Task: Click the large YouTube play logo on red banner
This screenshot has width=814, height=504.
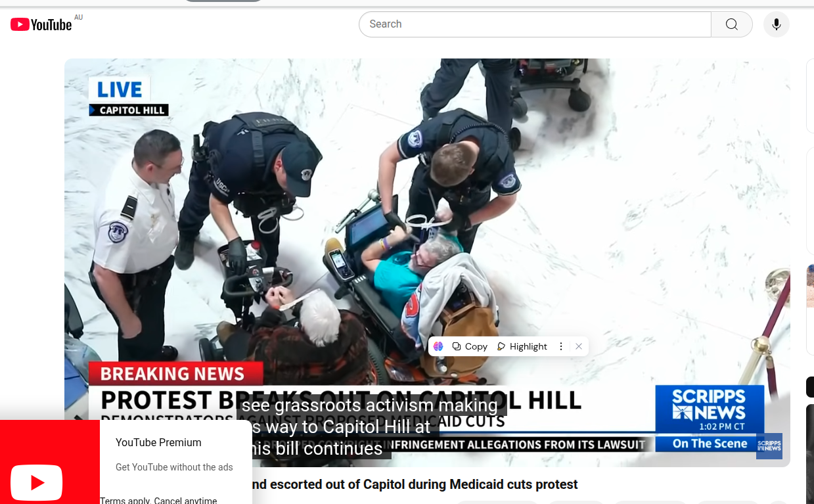Action: tap(37, 483)
